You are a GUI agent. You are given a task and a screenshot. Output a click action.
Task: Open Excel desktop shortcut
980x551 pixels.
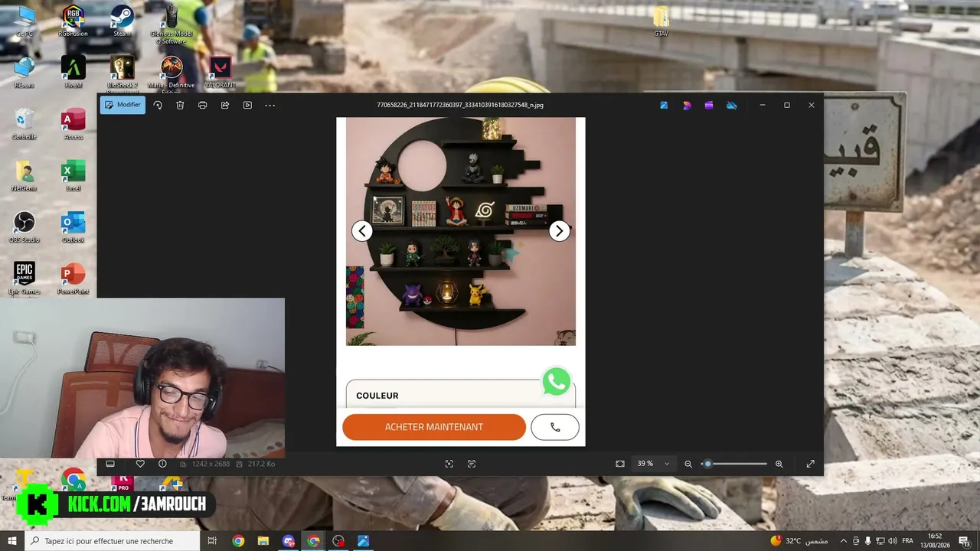coord(73,175)
